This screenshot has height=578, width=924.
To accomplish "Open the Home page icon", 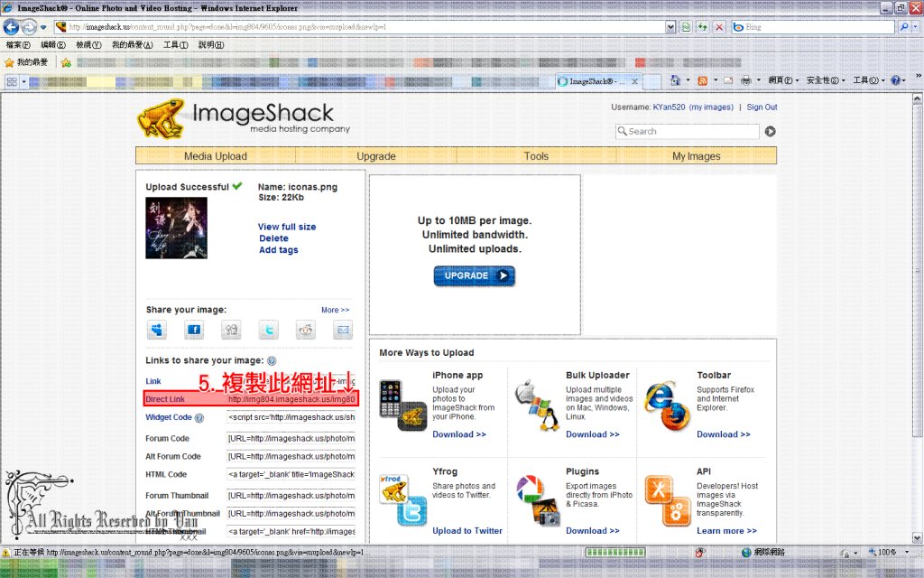I will point(675,80).
